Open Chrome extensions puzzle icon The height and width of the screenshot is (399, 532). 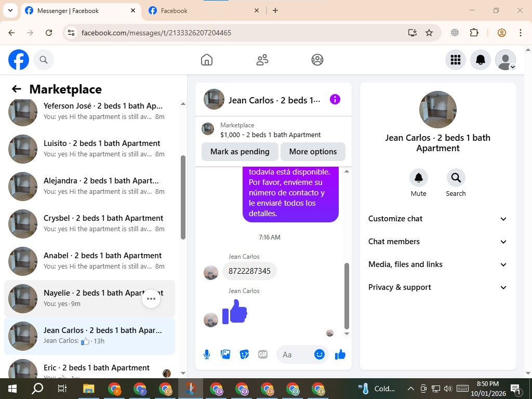(474, 33)
